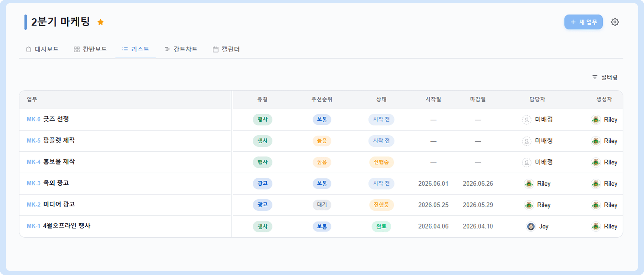Open the 필터링 filter control
644x275 pixels.
point(605,77)
